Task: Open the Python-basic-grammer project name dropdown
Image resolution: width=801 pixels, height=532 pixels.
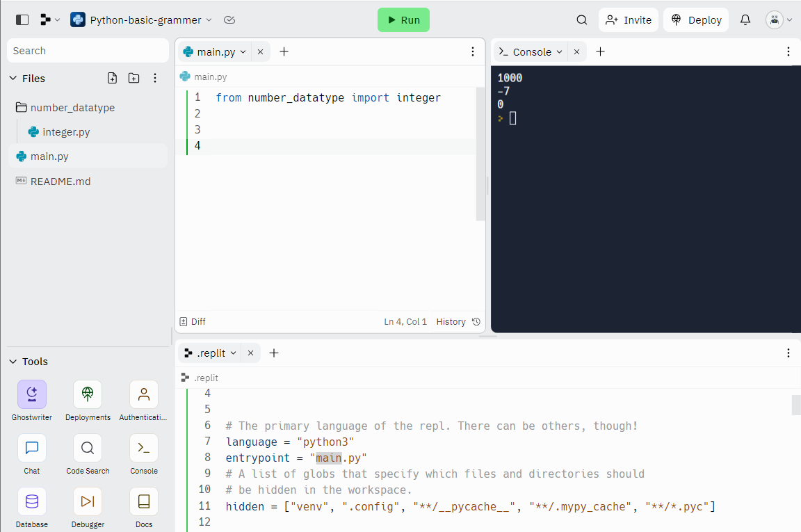Action: 141,20
